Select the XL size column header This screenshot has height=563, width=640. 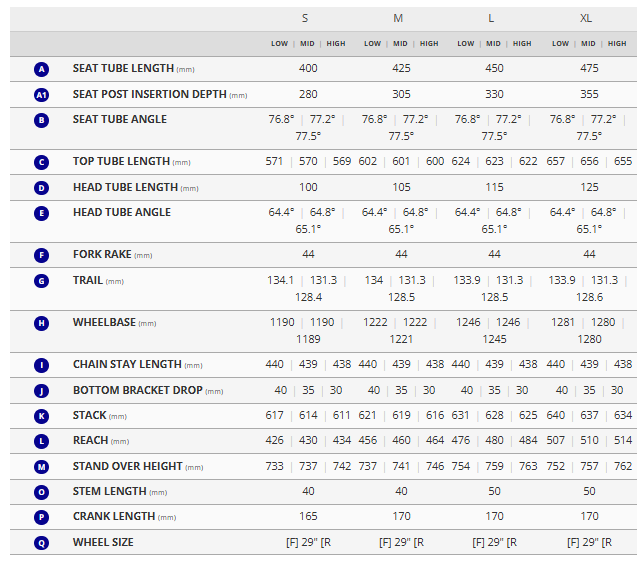pyautogui.click(x=586, y=18)
